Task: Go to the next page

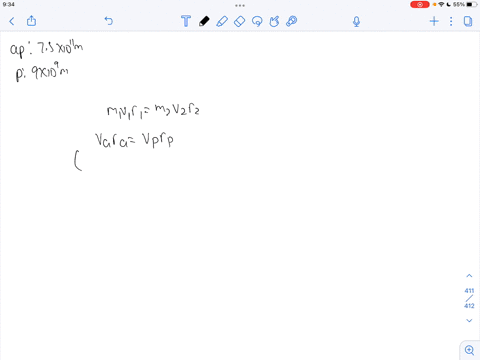Action: coord(469,321)
